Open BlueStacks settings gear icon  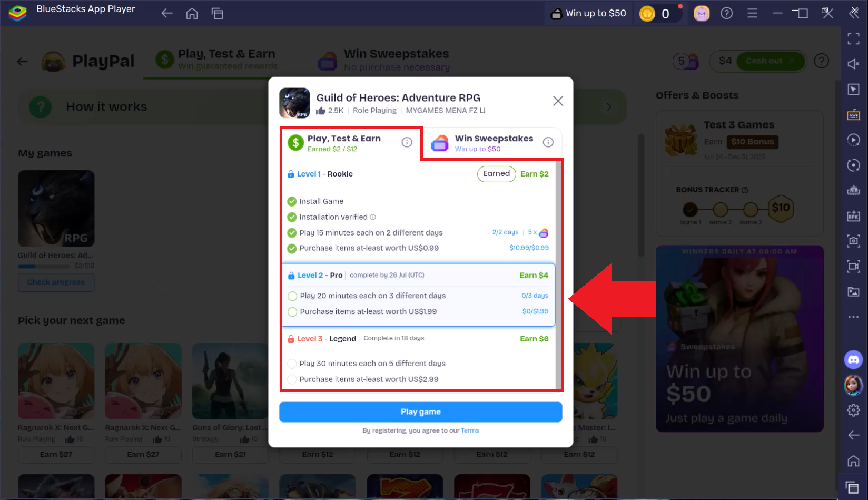click(853, 410)
